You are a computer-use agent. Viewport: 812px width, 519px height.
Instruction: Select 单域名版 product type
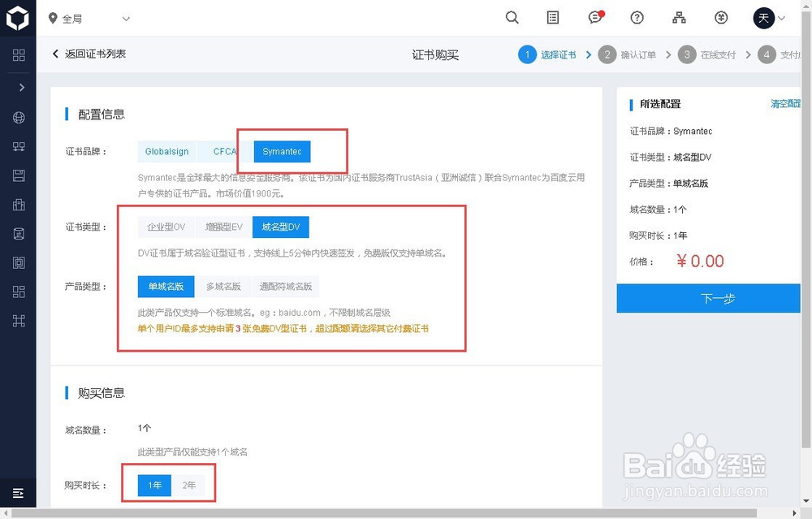point(166,287)
